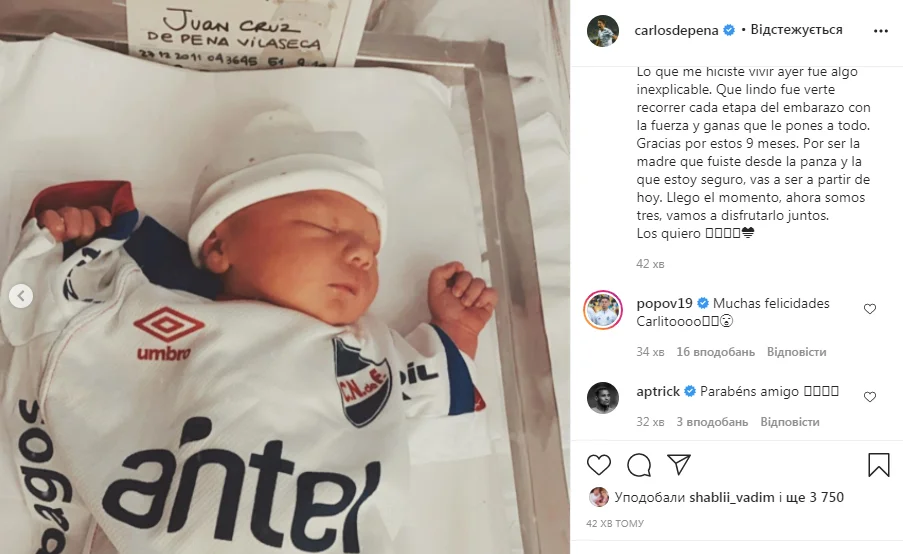The image size is (903, 554).
Task: Go to previous photo with left arrow
Action: pyautogui.click(x=21, y=296)
